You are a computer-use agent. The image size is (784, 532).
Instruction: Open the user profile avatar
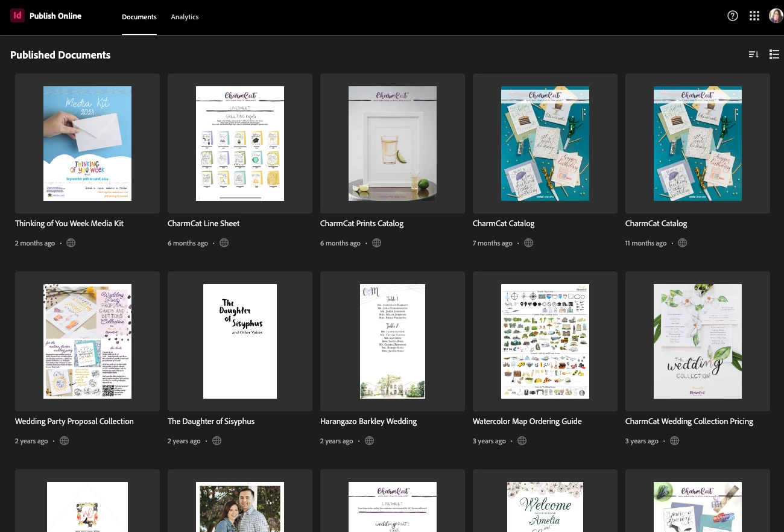776,16
